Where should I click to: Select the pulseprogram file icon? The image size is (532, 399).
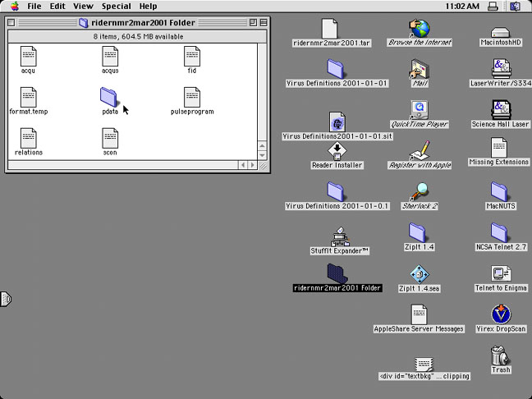(192, 98)
